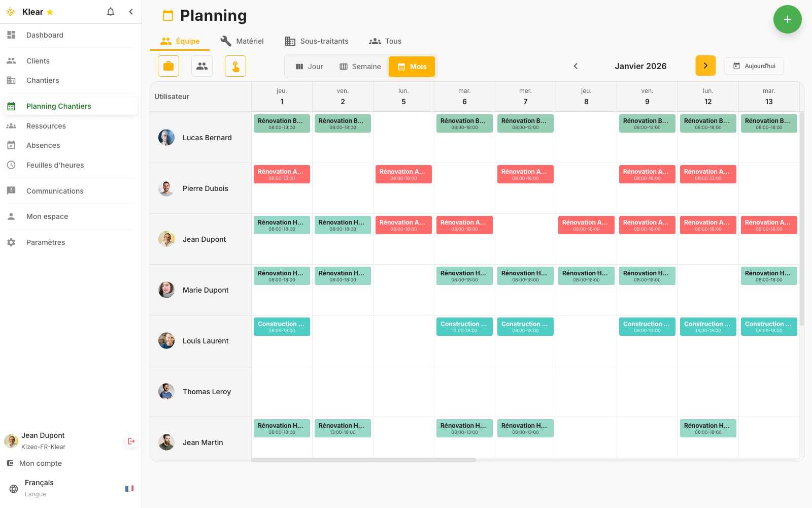The image size is (812, 508).
Task: Select the briefcase project filter icon
Action: (168, 66)
